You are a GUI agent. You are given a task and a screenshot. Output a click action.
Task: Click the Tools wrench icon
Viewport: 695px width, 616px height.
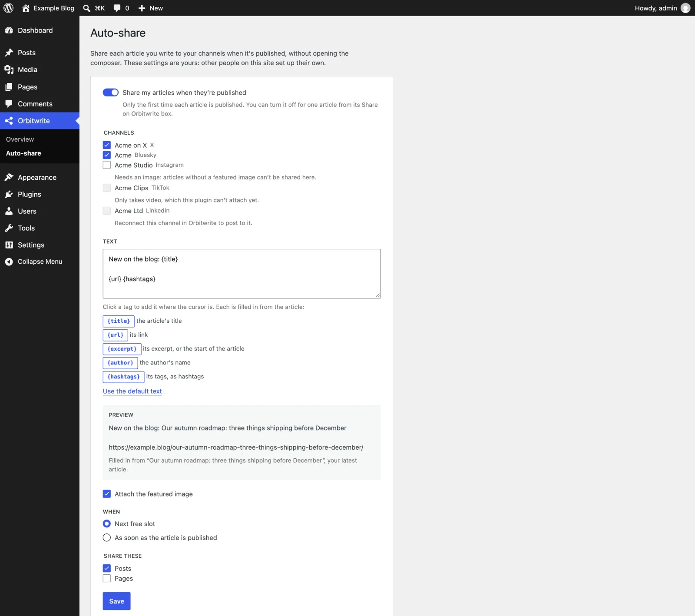(9, 228)
